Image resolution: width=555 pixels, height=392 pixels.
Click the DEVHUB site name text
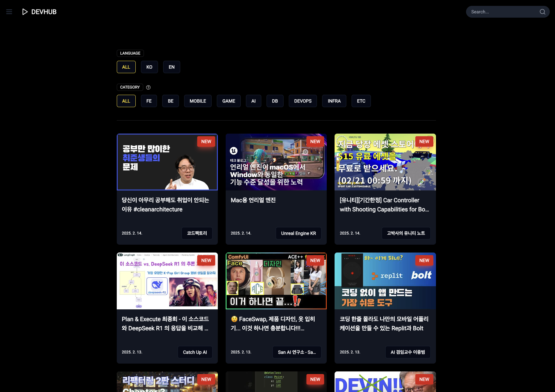(x=44, y=12)
